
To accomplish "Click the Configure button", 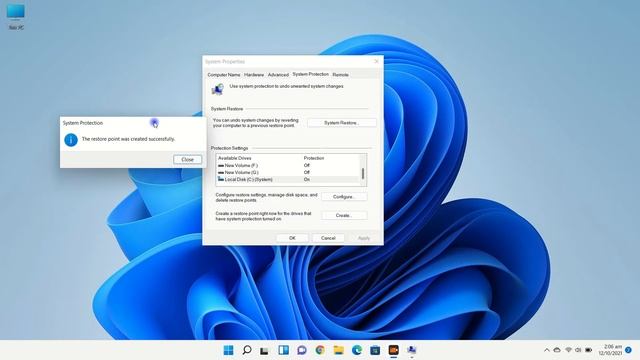I will coord(344,197).
